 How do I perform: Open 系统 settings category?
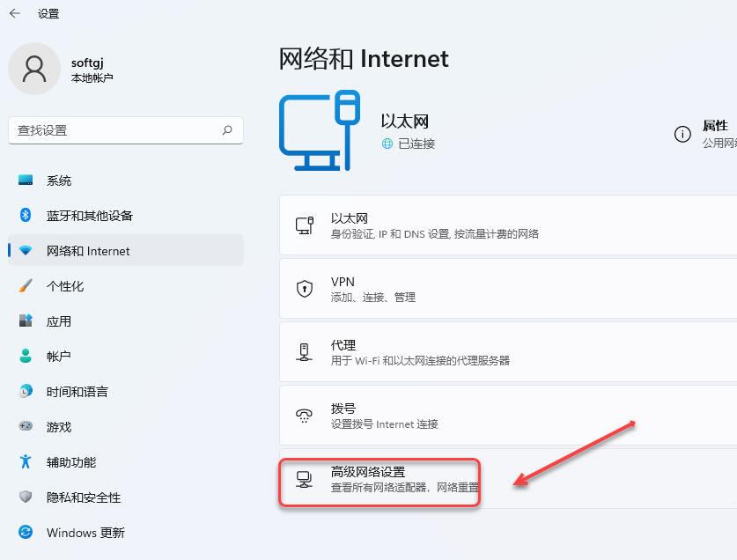pos(126,181)
